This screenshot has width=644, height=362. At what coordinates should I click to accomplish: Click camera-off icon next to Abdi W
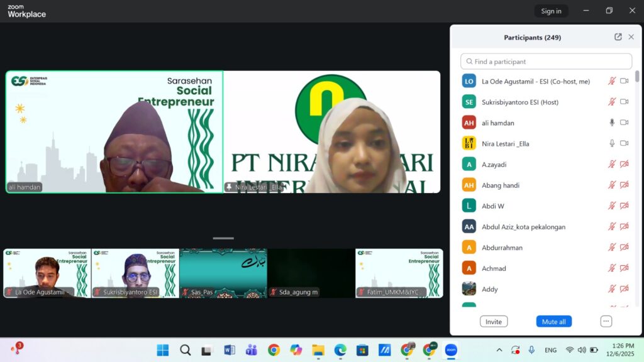(x=624, y=206)
